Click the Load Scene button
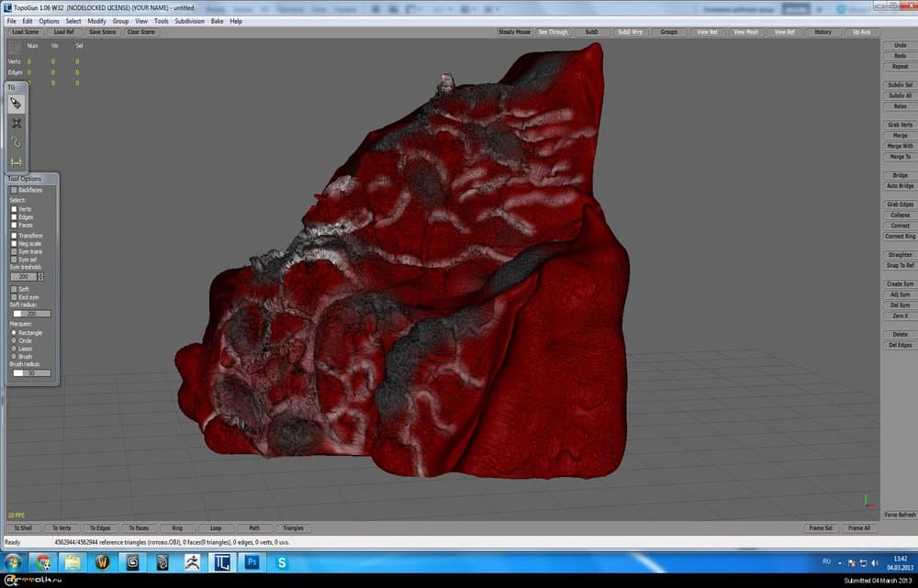918x588 pixels. [x=26, y=32]
